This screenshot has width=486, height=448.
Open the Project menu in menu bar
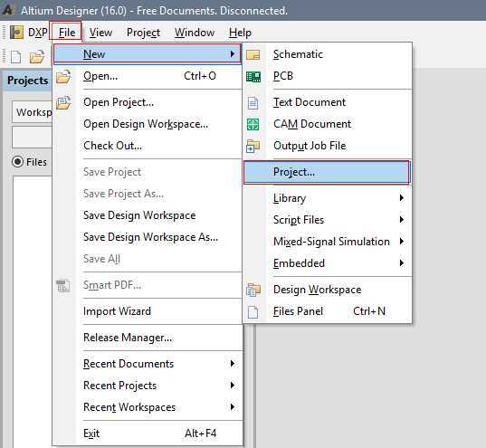(x=143, y=33)
